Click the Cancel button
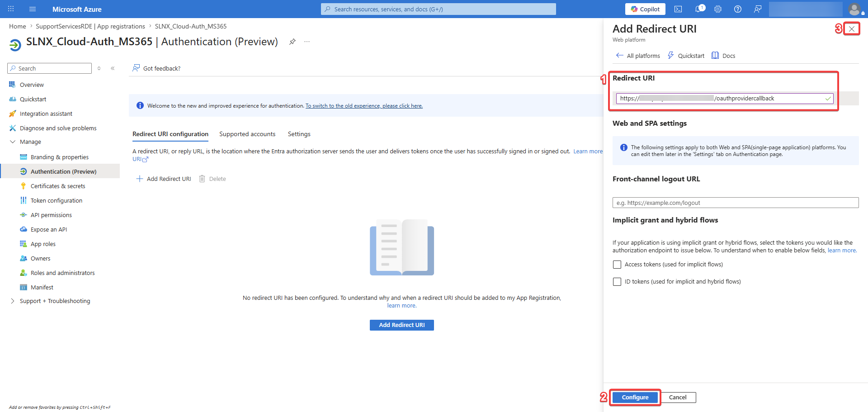Screen dimensions: 868x412 [x=678, y=398]
